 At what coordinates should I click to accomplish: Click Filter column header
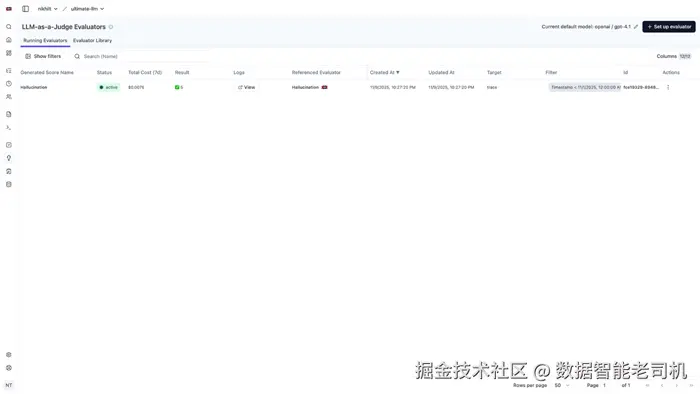coord(551,72)
